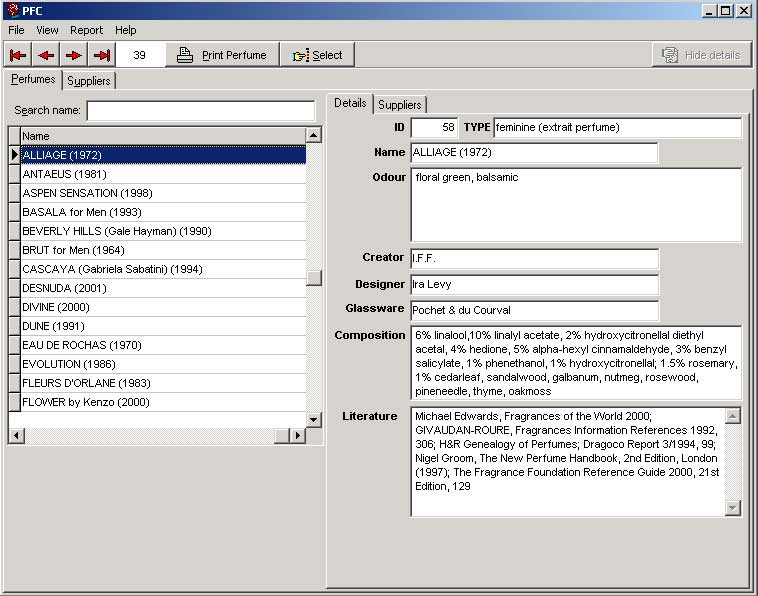Select FLOWER by Kenzo (2000) row

pyautogui.click(x=163, y=402)
